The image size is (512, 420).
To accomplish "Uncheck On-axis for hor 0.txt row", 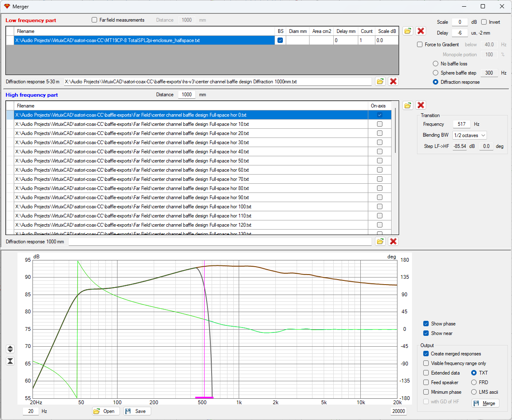I will (x=380, y=115).
